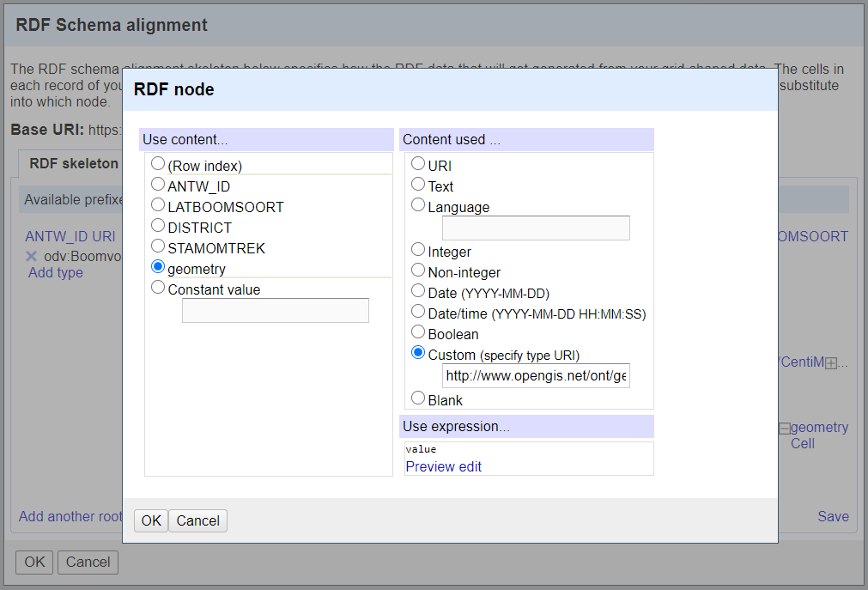Select the LATBOOMSOORT column radio

click(x=158, y=206)
